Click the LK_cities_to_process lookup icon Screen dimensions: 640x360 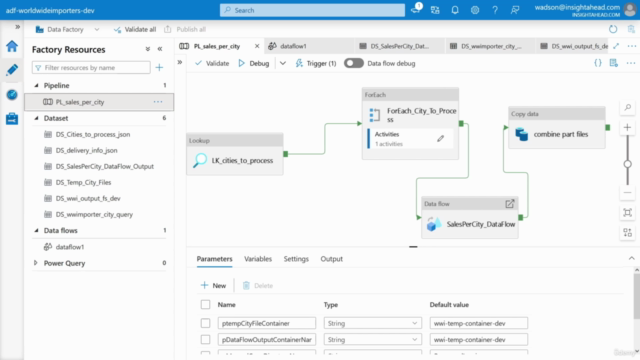click(x=200, y=160)
